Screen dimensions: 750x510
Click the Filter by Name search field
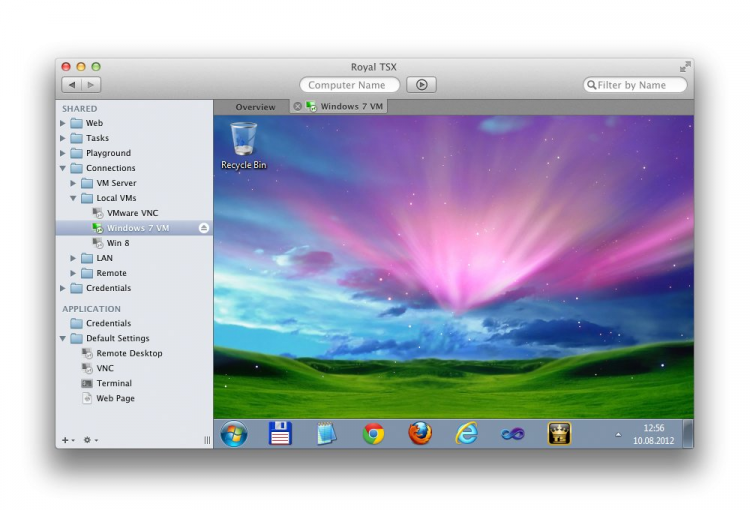pyautogui.click(x=635, y=85)
